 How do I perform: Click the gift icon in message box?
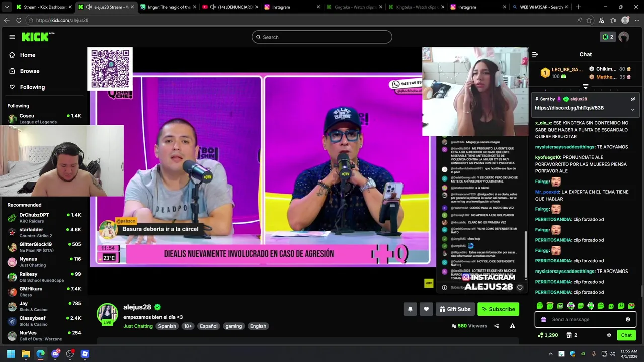[543, 319]
